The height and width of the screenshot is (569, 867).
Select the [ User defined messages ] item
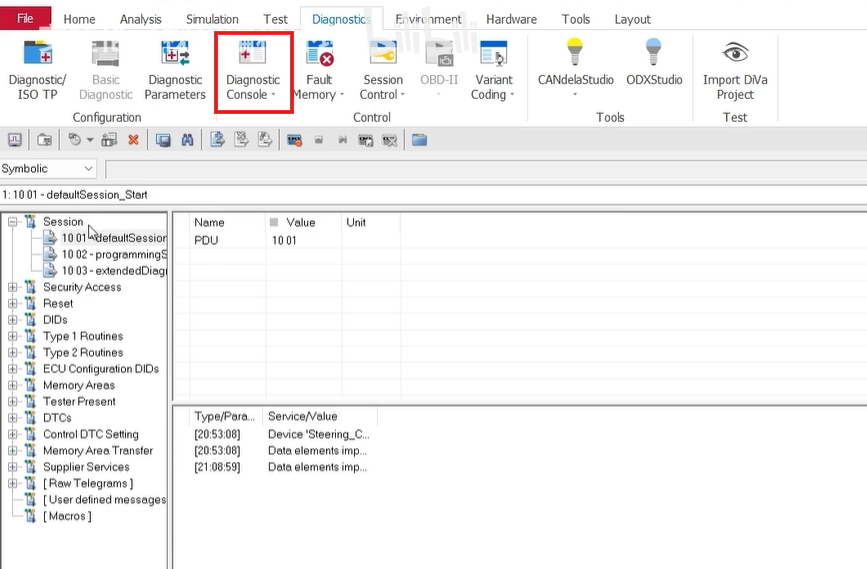(105, 500)
